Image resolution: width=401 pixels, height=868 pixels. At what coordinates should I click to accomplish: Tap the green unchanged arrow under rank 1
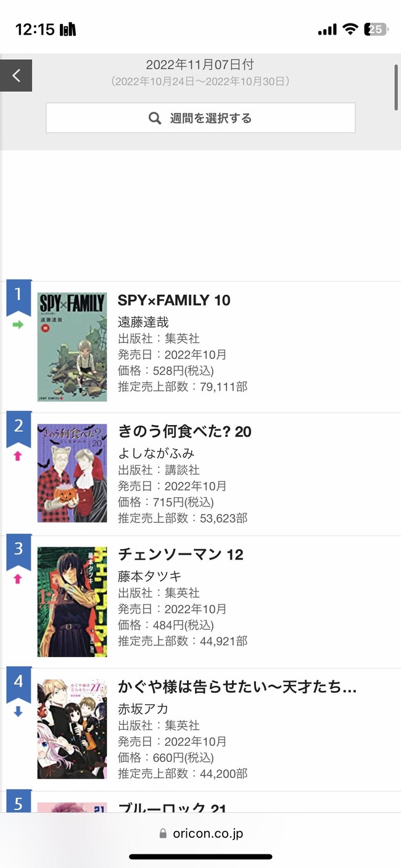click(18, 324)
